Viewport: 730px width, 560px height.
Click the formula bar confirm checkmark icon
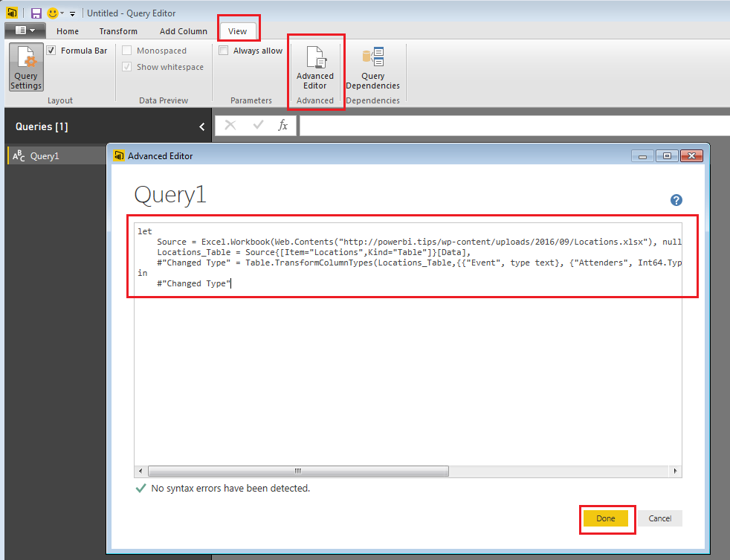[258, 125]
